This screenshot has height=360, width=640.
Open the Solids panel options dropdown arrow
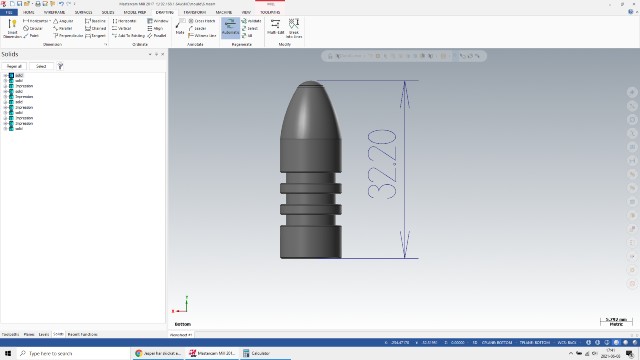pos(150,54)
